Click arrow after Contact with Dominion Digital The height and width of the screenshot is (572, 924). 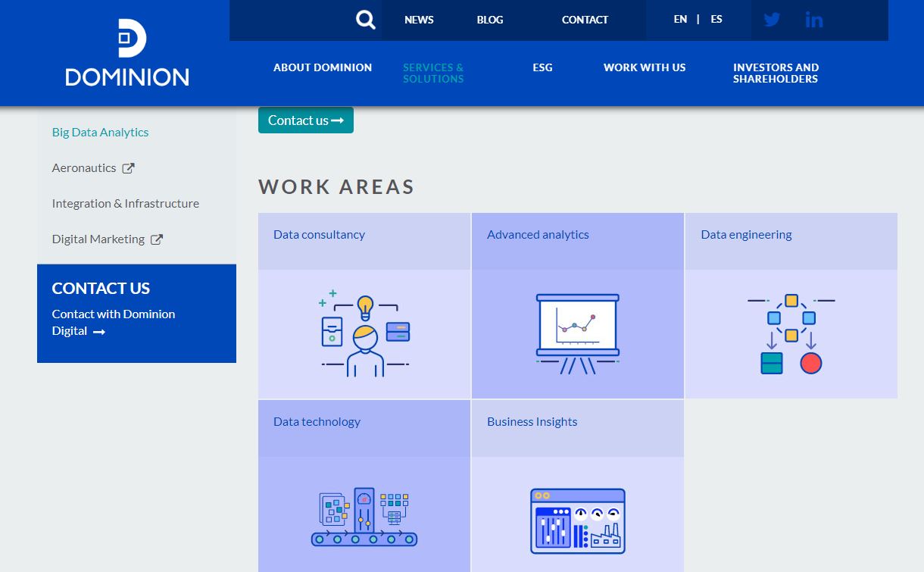(99, 331)
